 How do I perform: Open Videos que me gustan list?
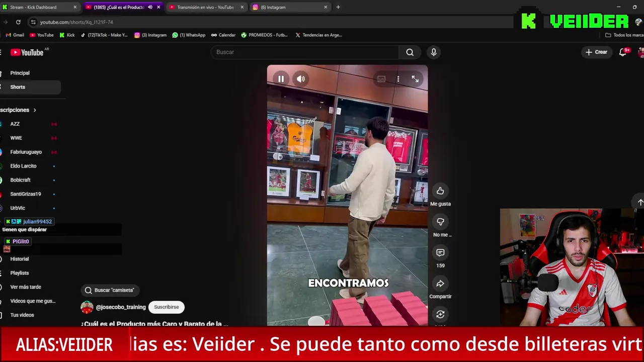point(33,301)
